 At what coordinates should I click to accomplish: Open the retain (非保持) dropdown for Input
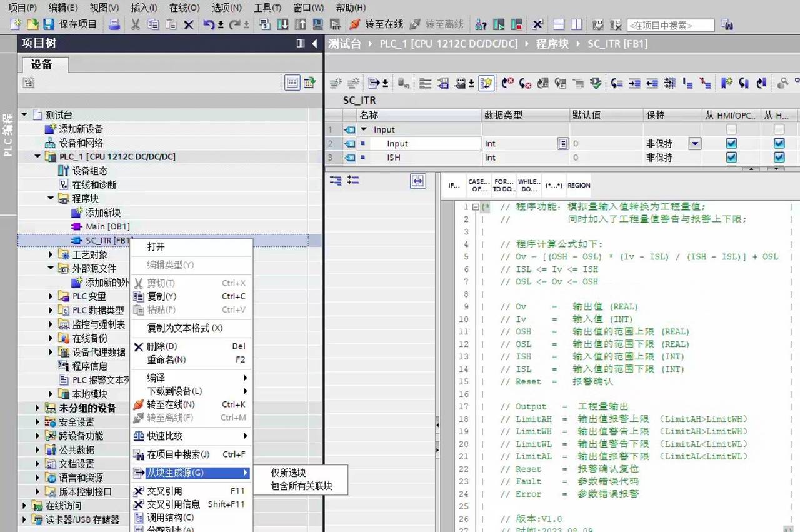pos(694,144)
